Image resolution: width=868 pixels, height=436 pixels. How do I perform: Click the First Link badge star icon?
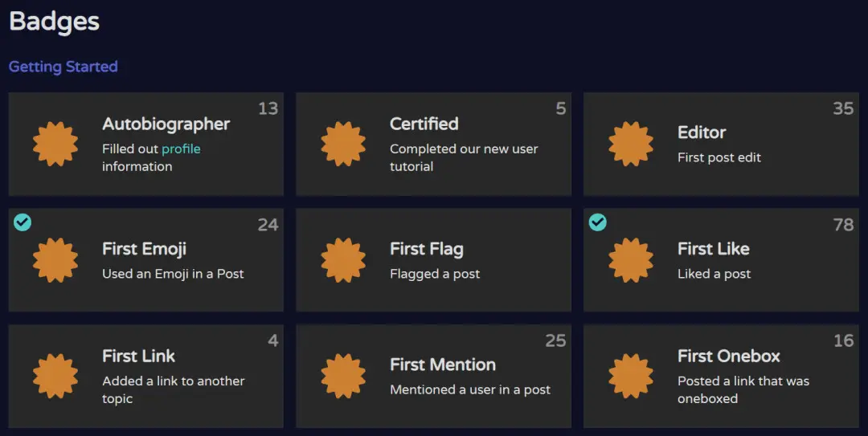pyautogui.click(x=55, y=377)
